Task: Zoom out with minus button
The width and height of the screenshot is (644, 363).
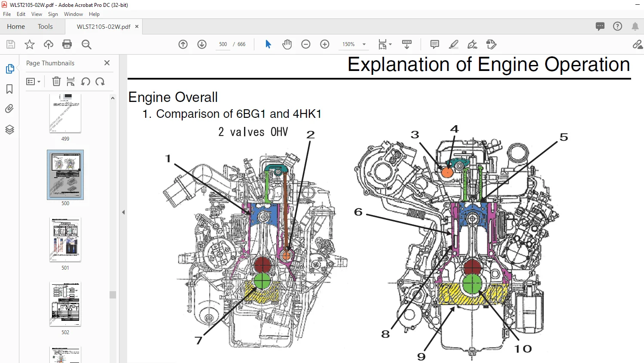Action: 306,44
